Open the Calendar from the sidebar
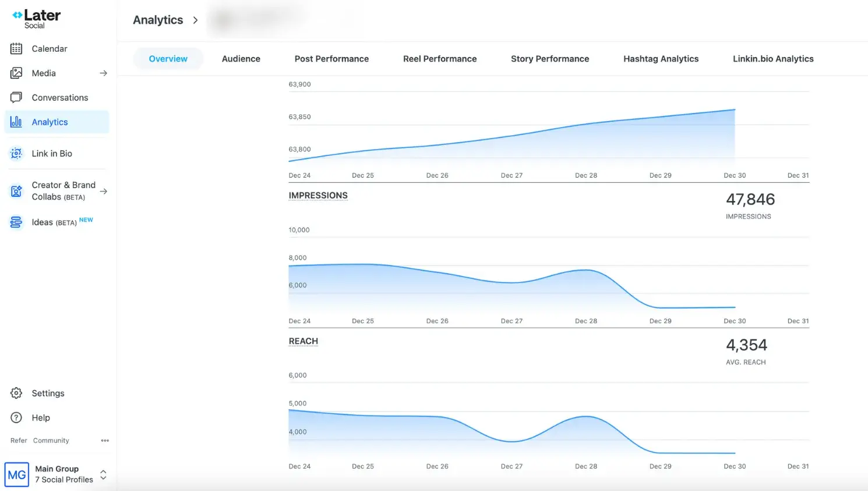This screenshot has height=491, width=868. coord(49,48)
